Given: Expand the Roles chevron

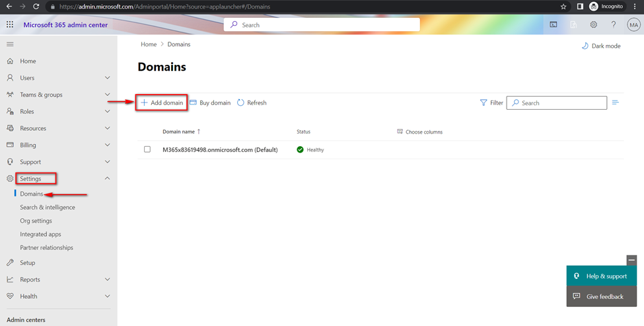Looking at the screenshot, I should tap(108, 111).
